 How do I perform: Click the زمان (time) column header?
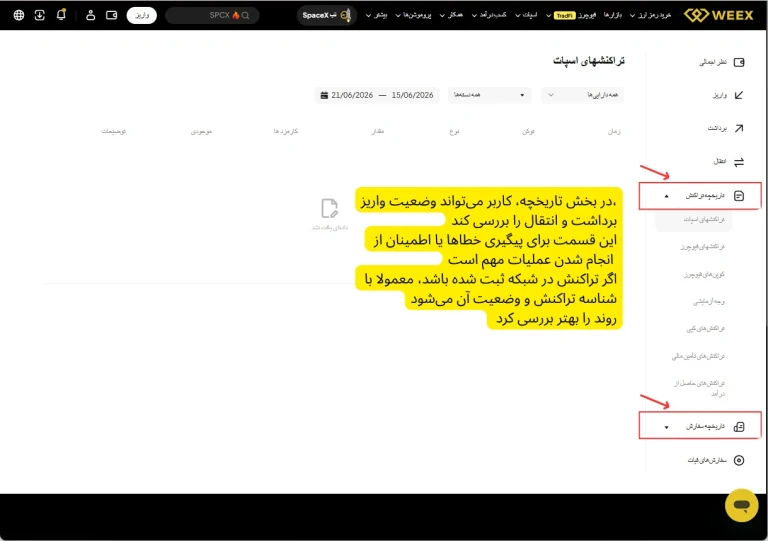pyautogui.click(x=614, y=131)
